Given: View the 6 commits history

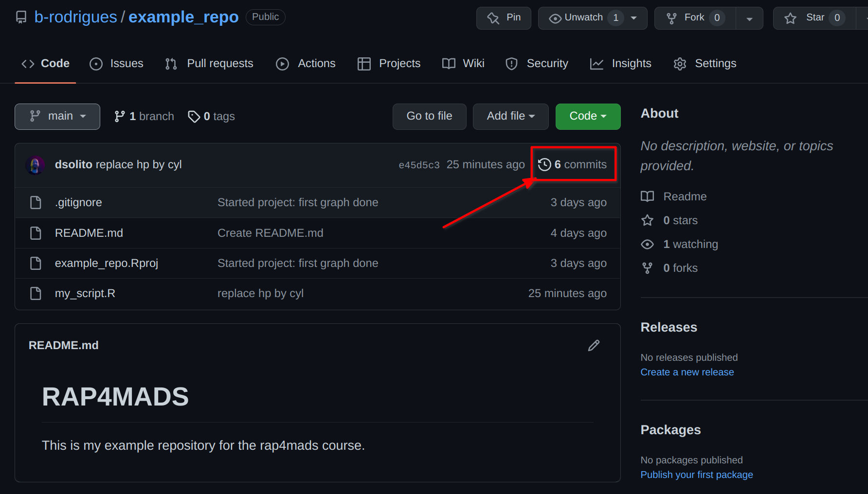Looking at the screenshot, I should (x=573, y=164).
